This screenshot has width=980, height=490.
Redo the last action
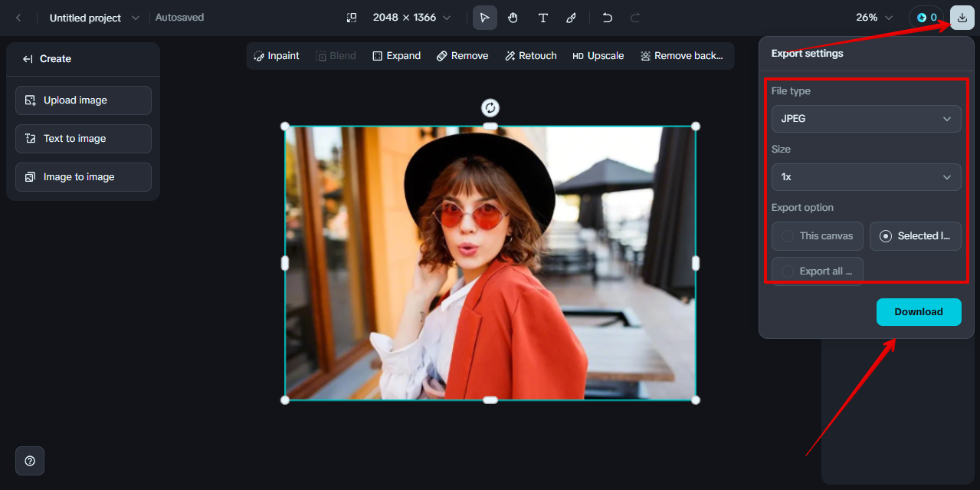click(635, 18)
